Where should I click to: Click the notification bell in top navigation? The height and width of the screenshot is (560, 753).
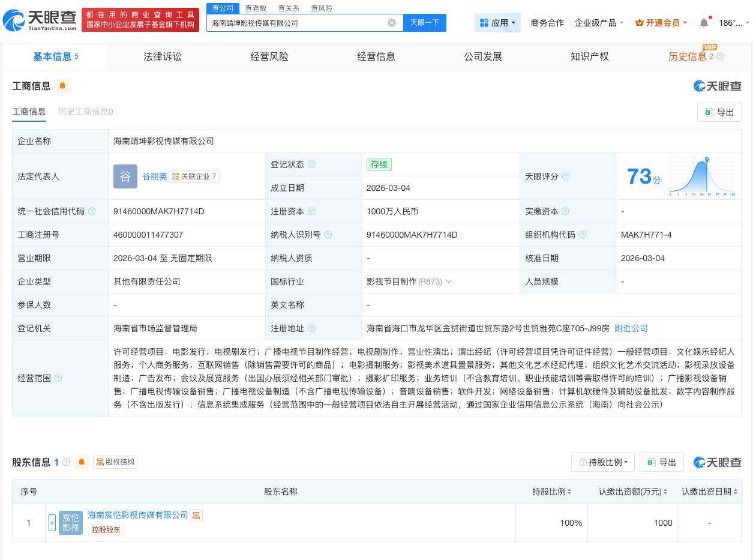(x=704, y=22)
